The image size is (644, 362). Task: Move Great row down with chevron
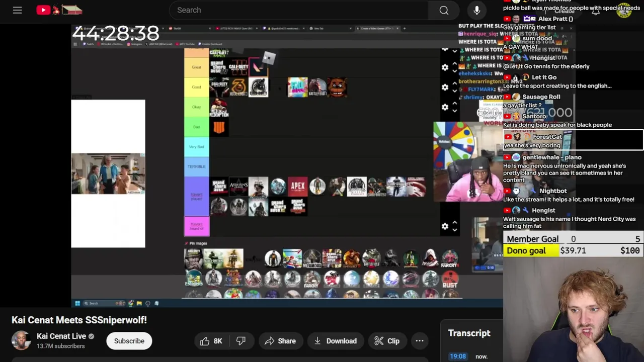[x=455, y=71]
